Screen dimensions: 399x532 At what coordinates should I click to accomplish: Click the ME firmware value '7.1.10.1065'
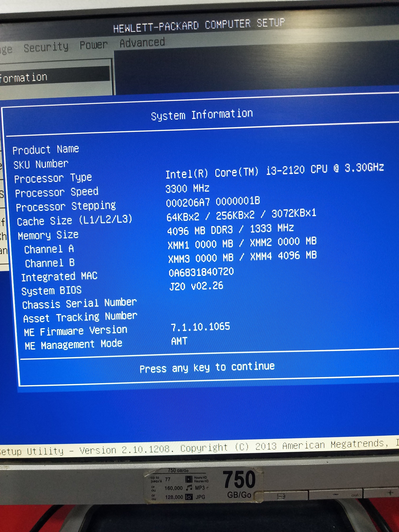click(x=200, y=327)
